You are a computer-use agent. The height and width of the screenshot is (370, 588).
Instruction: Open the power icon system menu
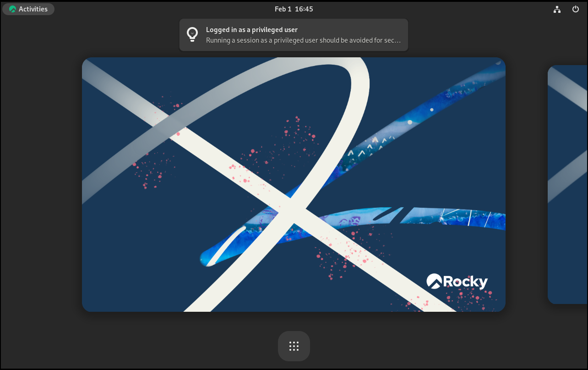tap(576, 9)
